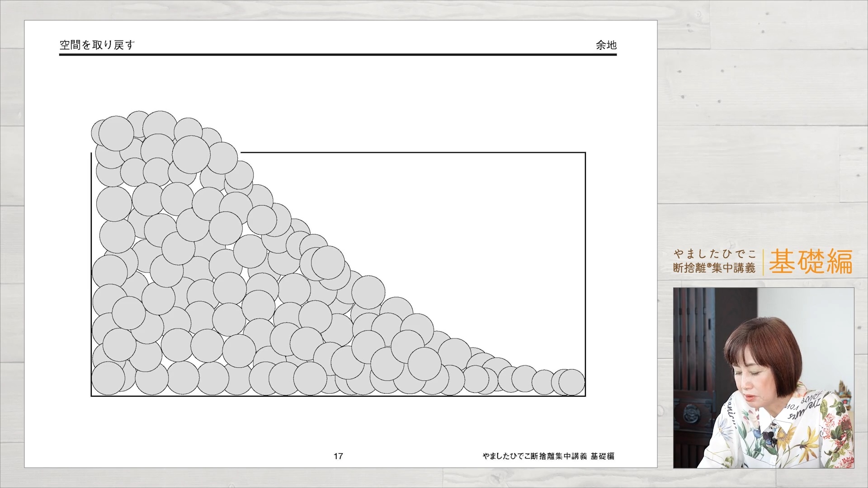Click the right vertical edge of the box

pos(585,271)
